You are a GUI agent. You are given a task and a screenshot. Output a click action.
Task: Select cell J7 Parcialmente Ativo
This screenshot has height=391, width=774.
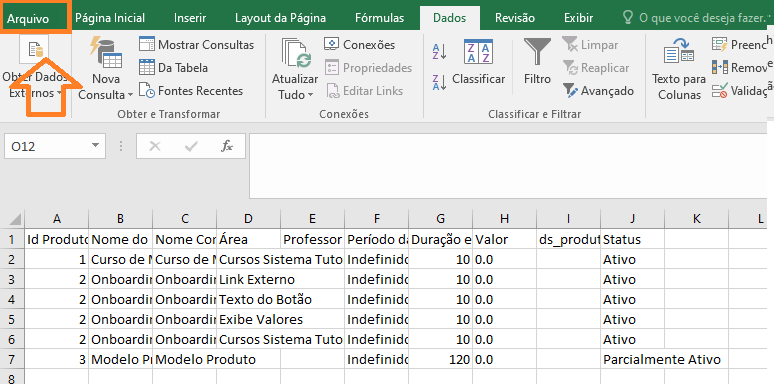point(632,359)
